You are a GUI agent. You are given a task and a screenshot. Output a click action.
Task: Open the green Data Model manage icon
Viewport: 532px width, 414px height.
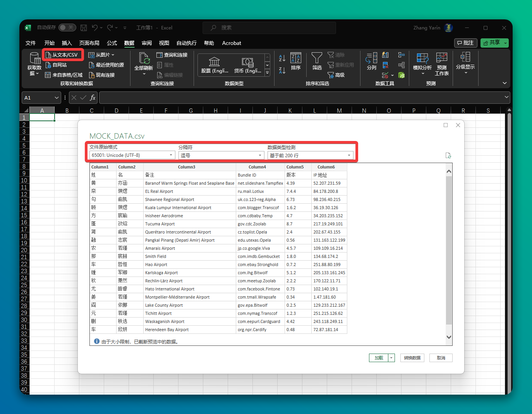402,75
